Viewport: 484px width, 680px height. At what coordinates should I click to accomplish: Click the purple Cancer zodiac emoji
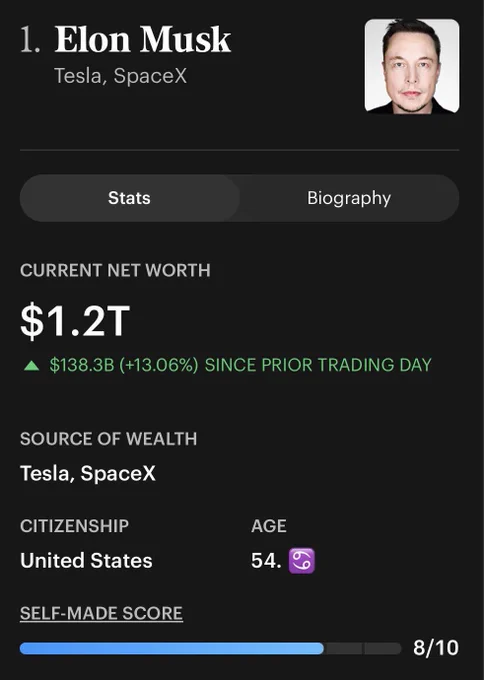pyautogui.click(x=302, y=561)
